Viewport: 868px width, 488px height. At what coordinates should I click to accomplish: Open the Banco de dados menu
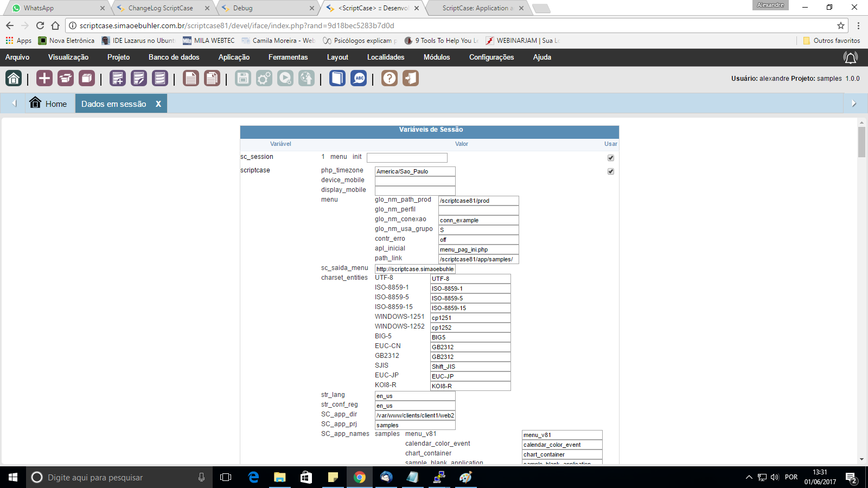point(174,57)
